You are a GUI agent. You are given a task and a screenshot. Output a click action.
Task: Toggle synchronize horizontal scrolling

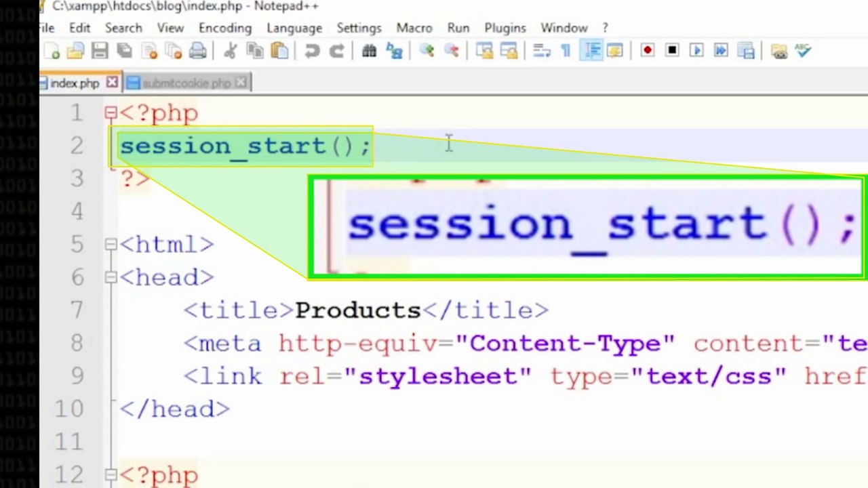(509, 51)
